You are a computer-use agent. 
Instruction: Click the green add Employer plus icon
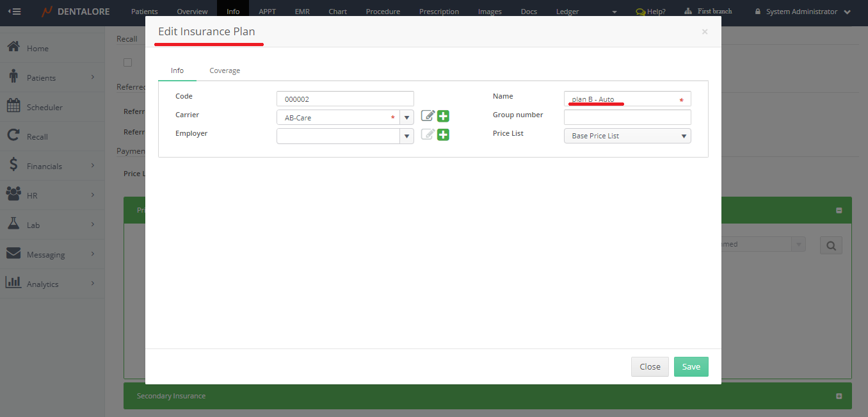pyautogui.click(x=443, y=135)
